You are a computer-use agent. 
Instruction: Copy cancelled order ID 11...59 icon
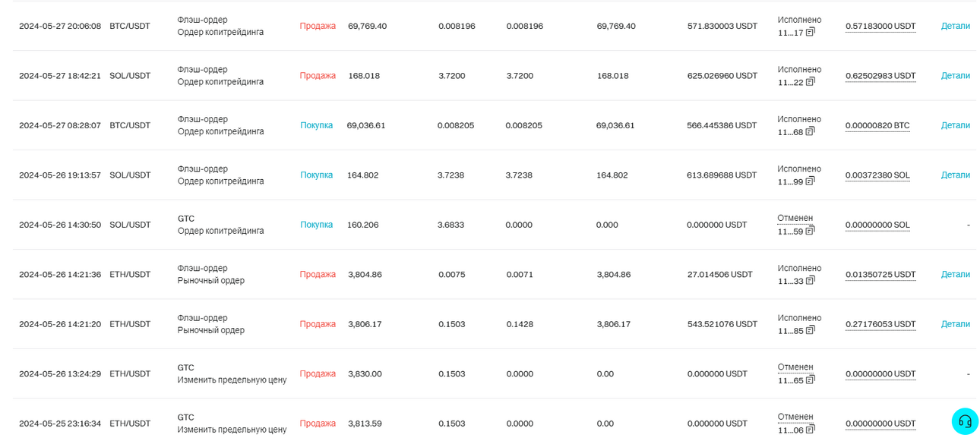point(811,231)
